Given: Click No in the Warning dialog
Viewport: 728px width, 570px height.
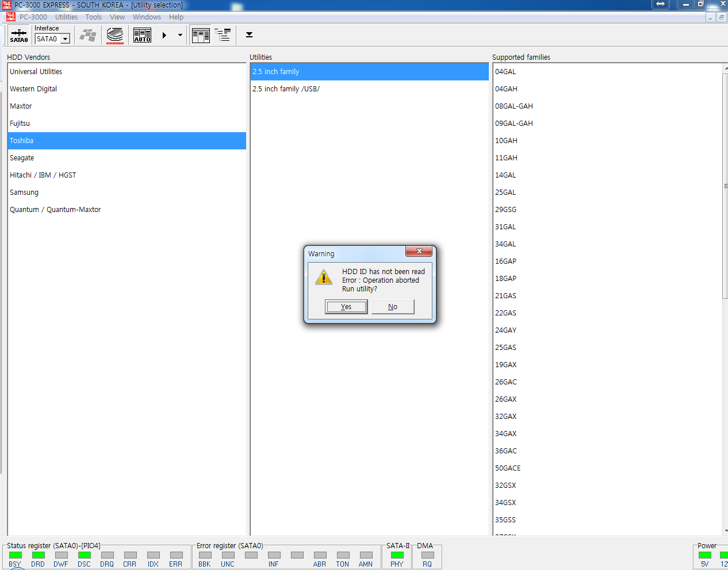Looking at the screenshot, I should point(393,307).
